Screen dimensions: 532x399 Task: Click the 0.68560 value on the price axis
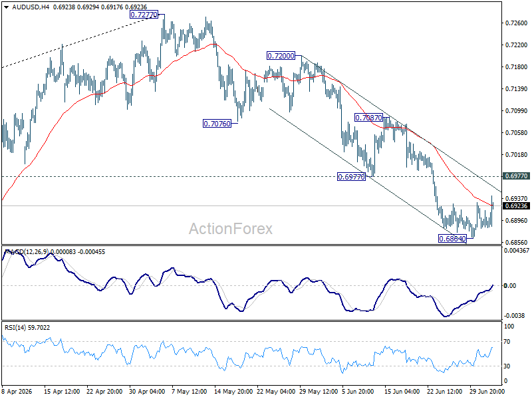coord(517,242)
